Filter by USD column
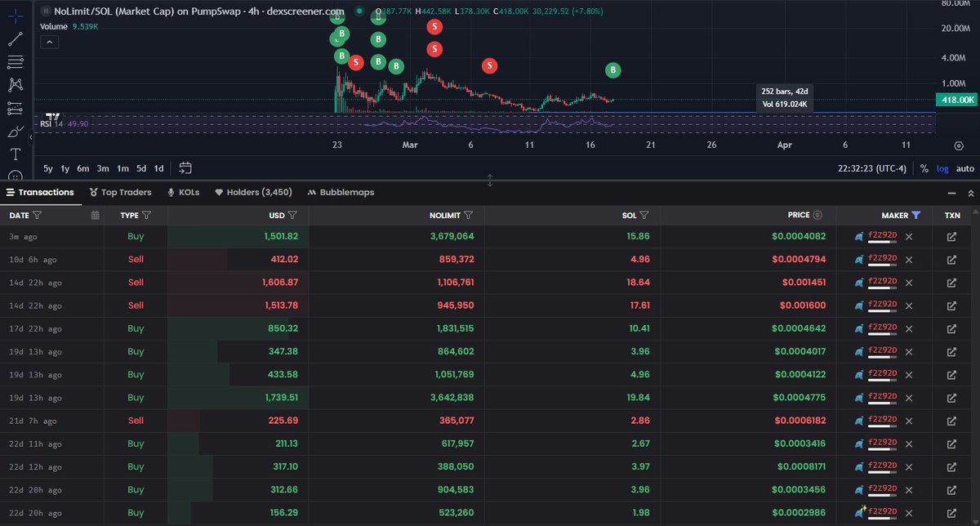This screenshot has height=526, width=980. tap(292, 216)
